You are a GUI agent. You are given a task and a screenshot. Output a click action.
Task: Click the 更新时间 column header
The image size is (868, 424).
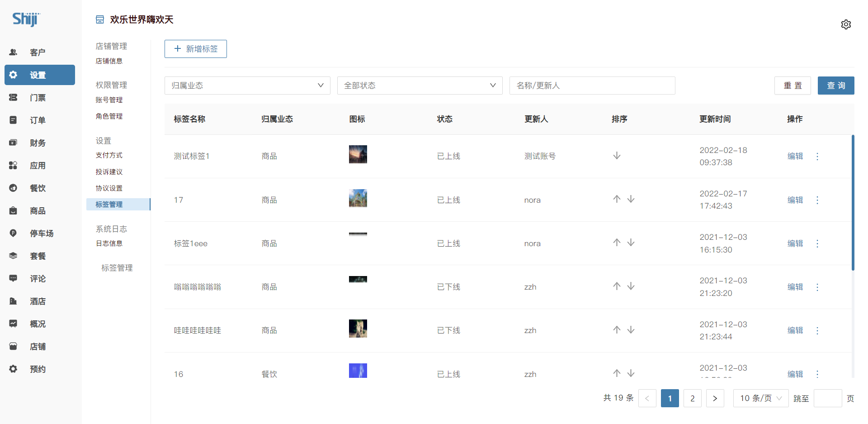click(715, 119)
